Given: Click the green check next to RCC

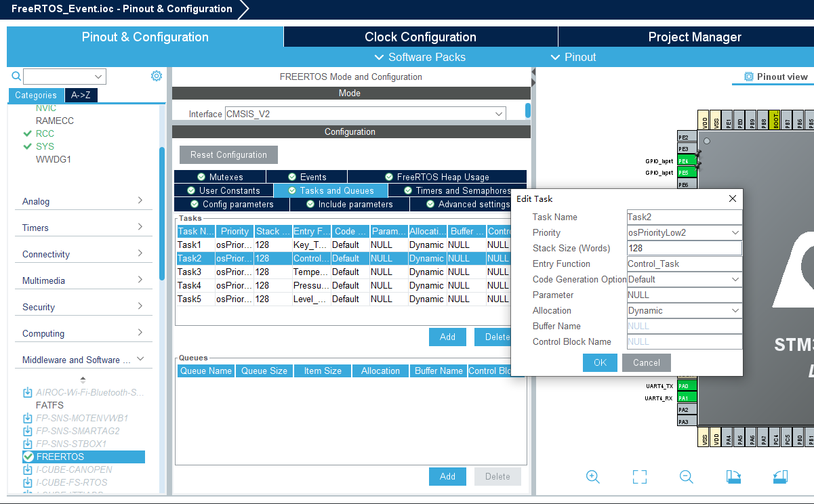Looking at the screenshot, I should (x=28, y=133).
